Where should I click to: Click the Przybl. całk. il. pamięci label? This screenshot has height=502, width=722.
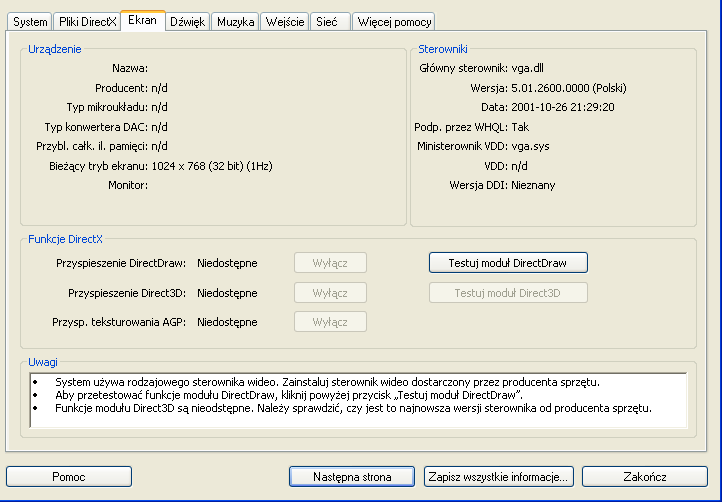[92, 146]
